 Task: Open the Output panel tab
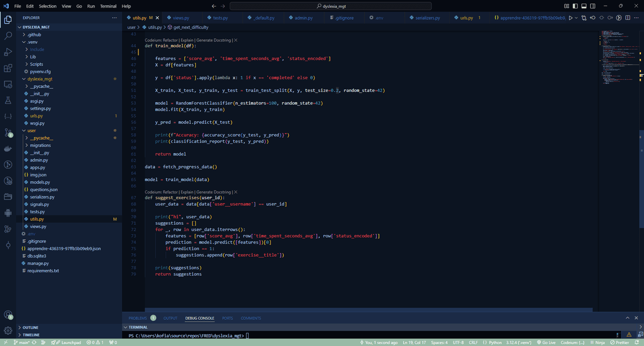170,318
